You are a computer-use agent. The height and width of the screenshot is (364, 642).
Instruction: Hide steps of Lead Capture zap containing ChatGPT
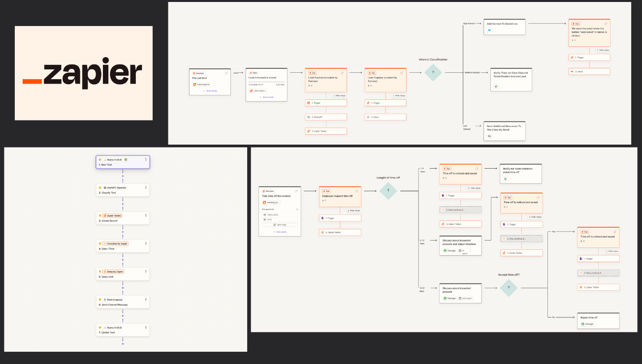coord(340,95)
